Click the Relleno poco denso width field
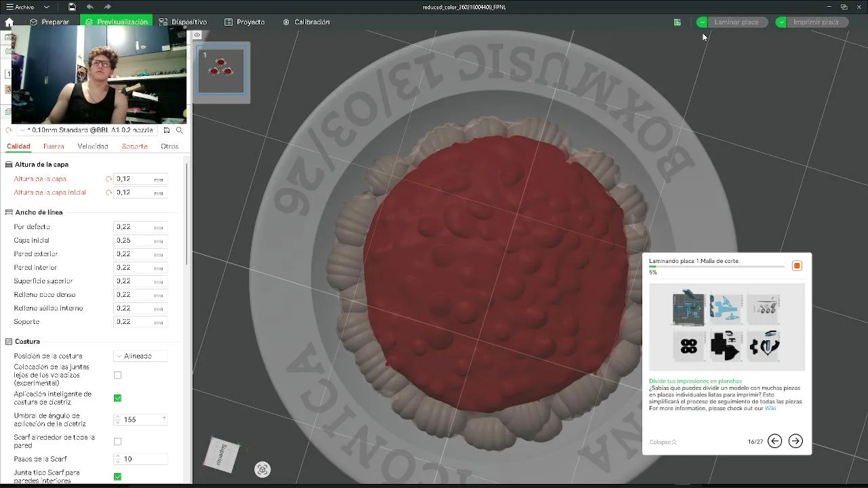Image resolution: width=868 pixels, height=488 pixels. [140, 294]
